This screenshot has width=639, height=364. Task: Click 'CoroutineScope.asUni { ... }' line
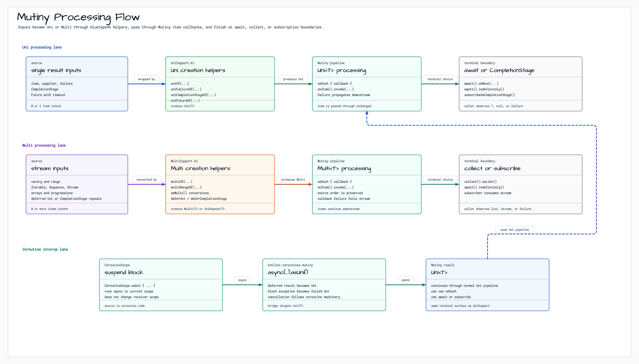[x=130, y=286]
